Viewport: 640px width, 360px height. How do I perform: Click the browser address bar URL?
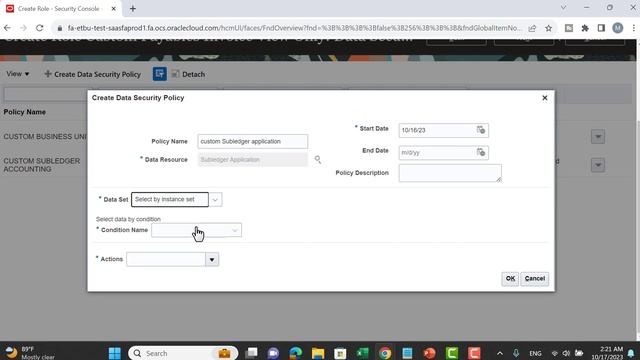pyautogui.click(x=295, y=28)
